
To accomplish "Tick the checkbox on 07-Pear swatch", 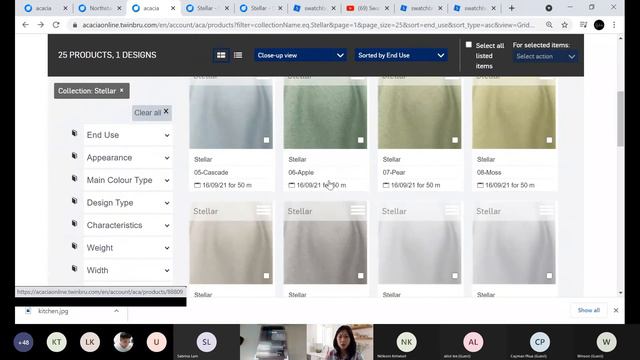I will pos(455,140).
